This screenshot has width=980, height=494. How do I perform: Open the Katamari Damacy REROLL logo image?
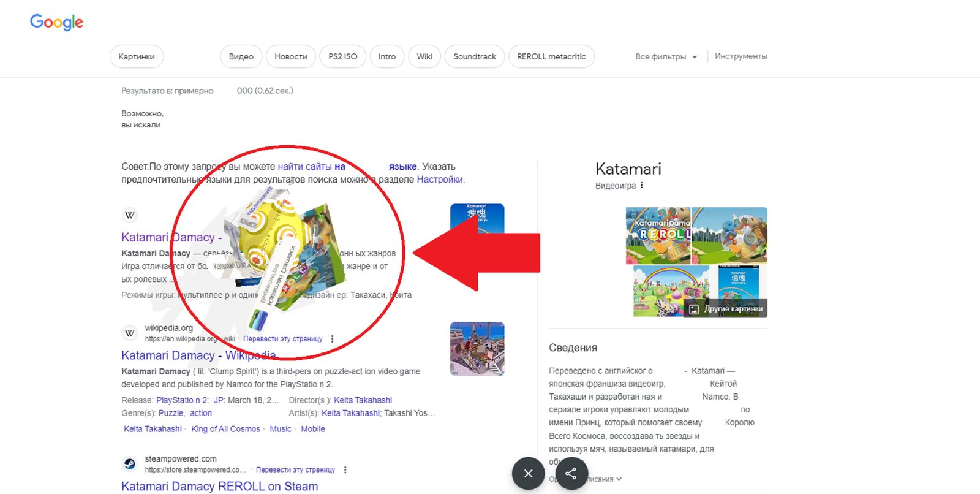tap(658, 235)
